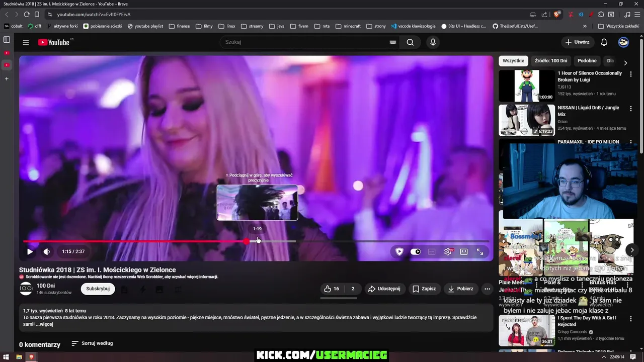Share the video via Udostępnij
The image size is (644, 362).
pos(384,289)
